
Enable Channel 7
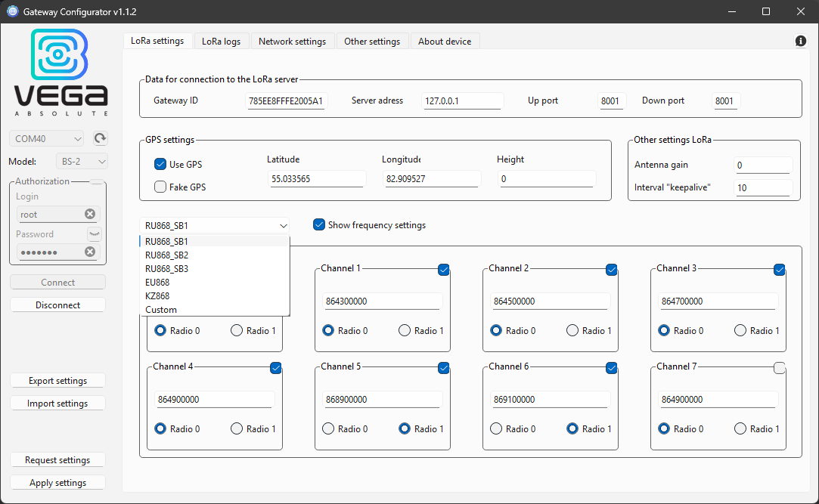tap(779, 368)
